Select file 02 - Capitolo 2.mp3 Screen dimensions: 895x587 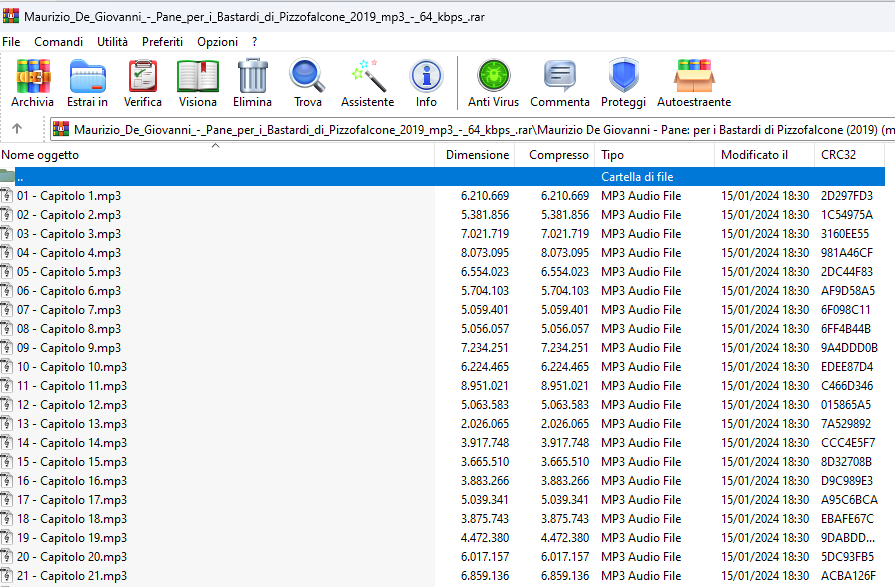pyautogui.click(x=442, y=215)
